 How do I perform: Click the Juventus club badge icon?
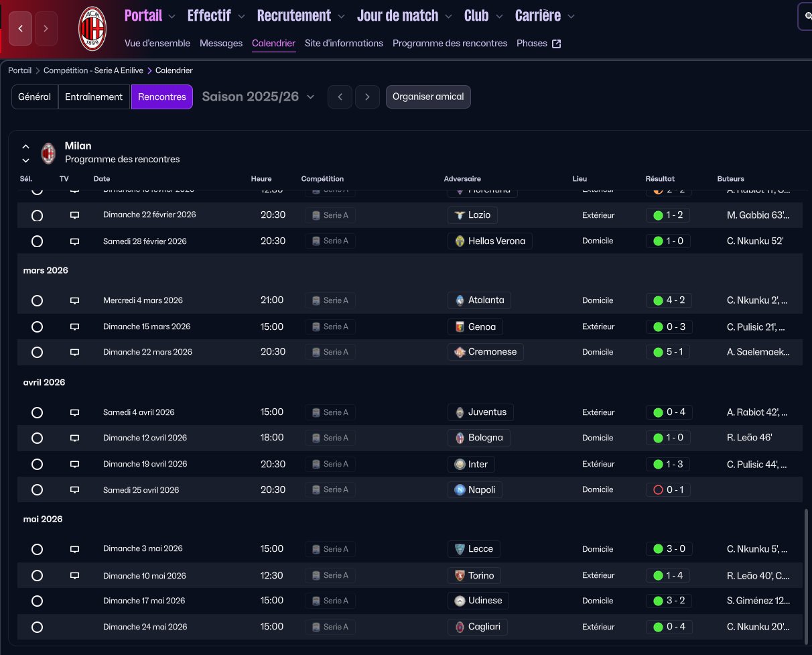click(x=460, y=412)
